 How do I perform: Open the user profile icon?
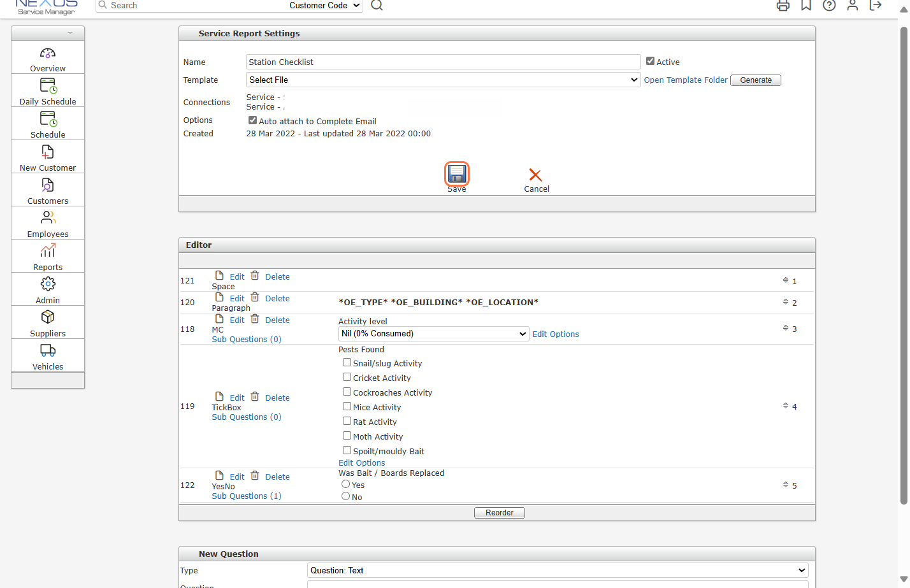pyautogui.click(x=853, y=5)
